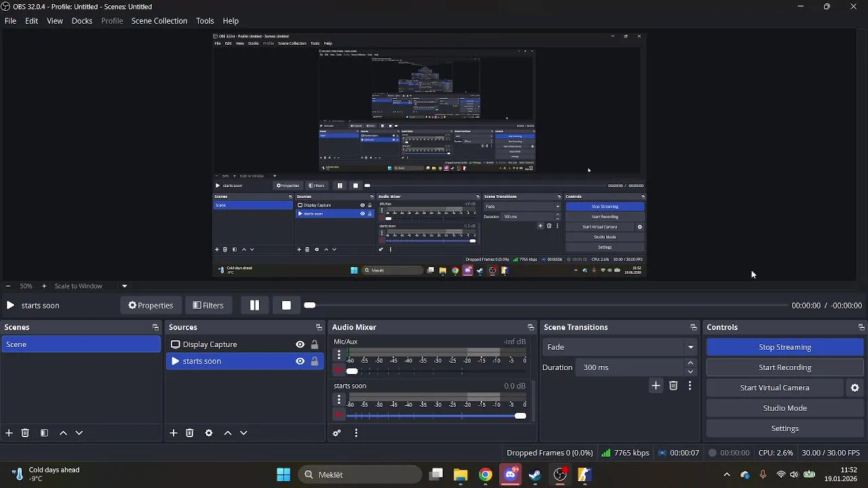Toggle lock on the starts soon source
The height and width of the screenshot is (488, 868).
point(315,361)
